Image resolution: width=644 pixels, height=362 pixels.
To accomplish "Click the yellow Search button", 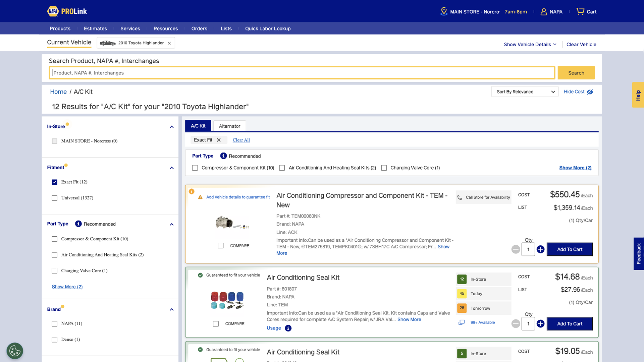I will pos(576,73).
